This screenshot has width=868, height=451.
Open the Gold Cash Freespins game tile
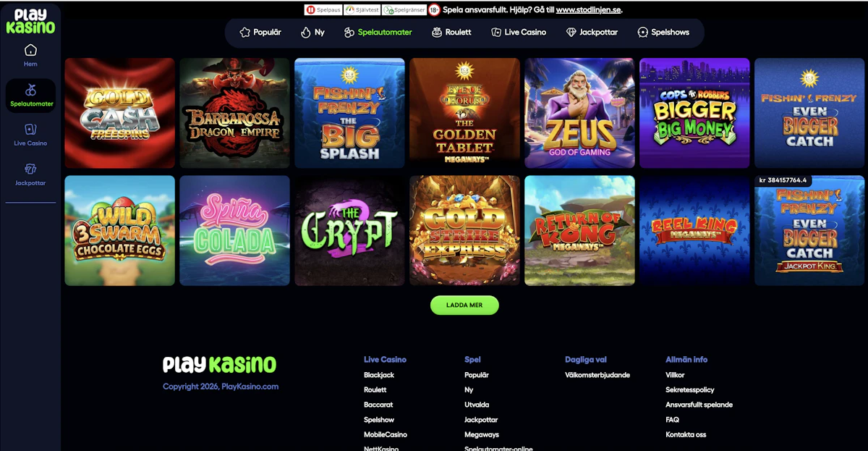click(119, 113)
